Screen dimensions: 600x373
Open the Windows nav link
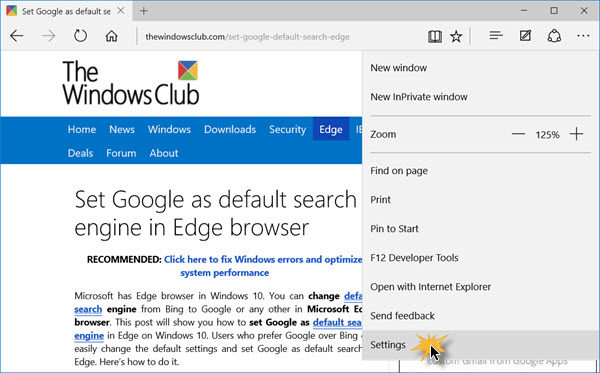coord(169,130)
